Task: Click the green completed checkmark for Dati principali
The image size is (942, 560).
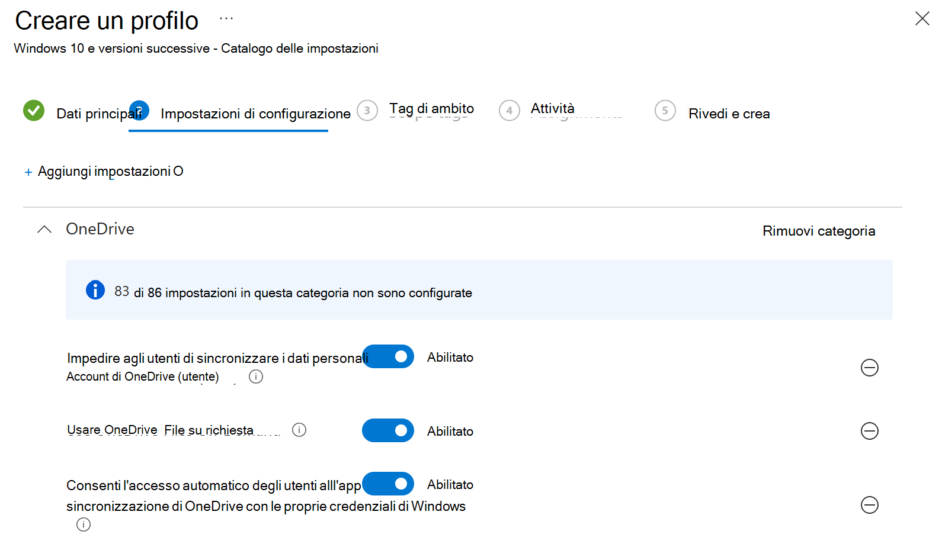Action: coord(34,110)
